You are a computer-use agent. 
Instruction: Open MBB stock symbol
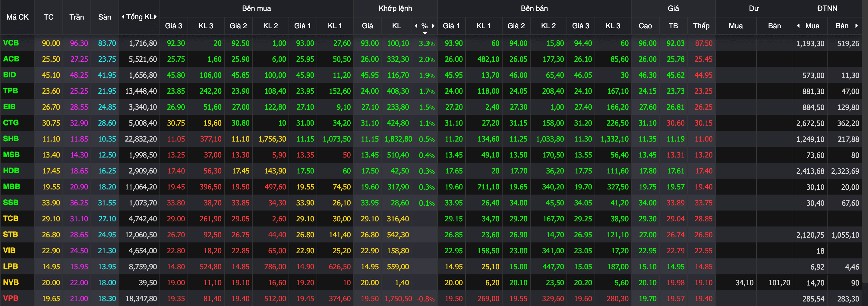click(11, 186)
